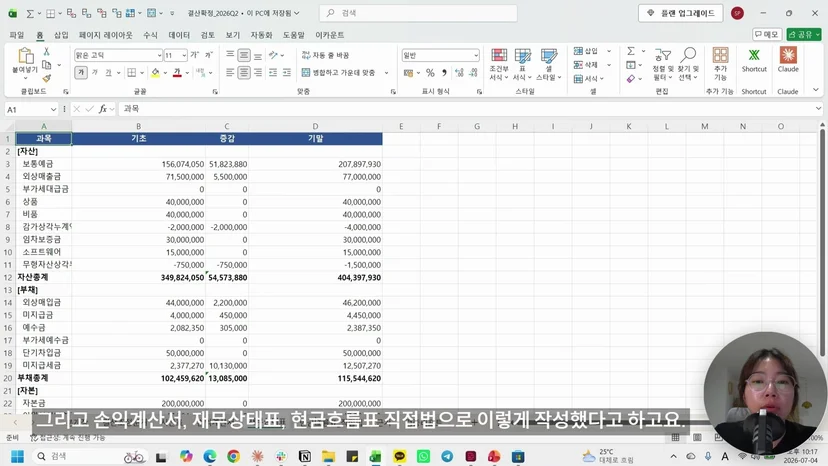Click the Decrease Indent icon

pos(272,72)
